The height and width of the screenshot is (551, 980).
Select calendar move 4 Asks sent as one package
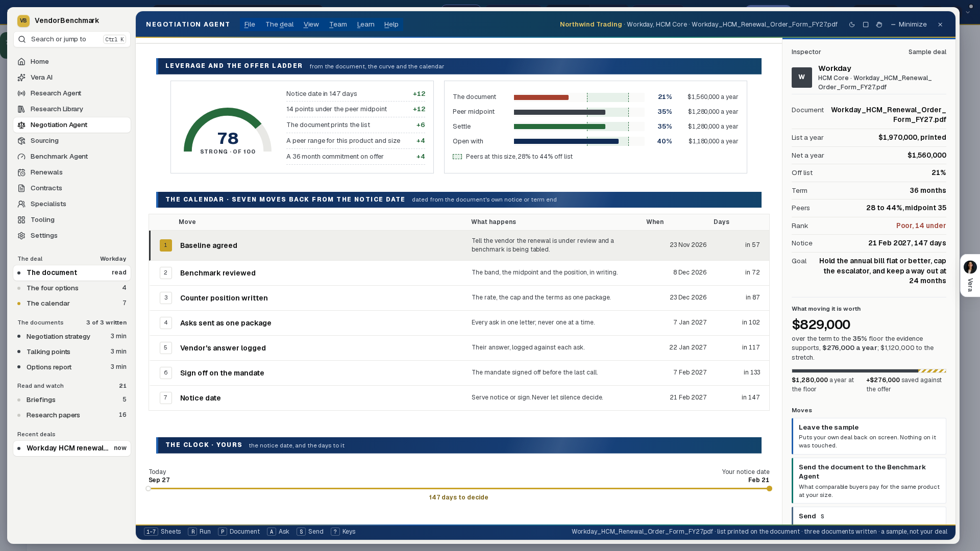459,323
